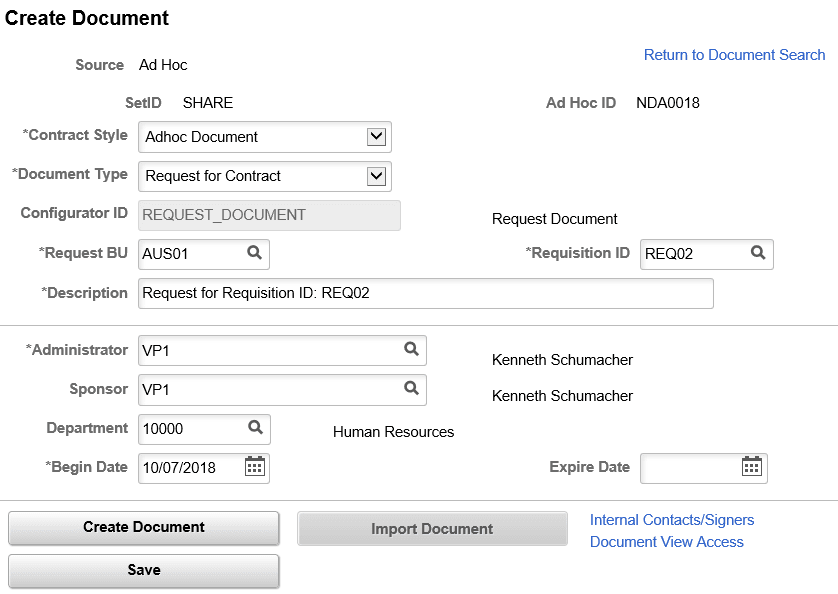
Task: Open the Sponsor lookup icon
Action: pyautogui.click(x=410, y=390)
